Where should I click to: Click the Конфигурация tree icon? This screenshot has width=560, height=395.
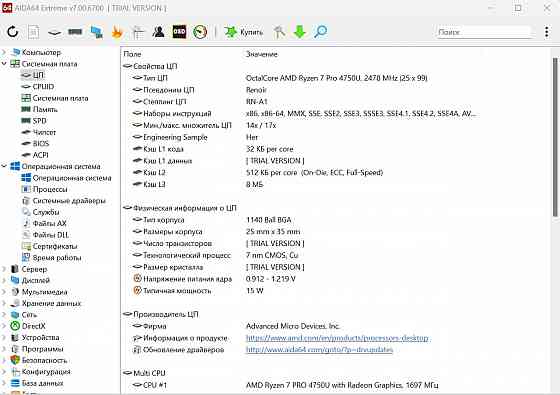(15, 372)
